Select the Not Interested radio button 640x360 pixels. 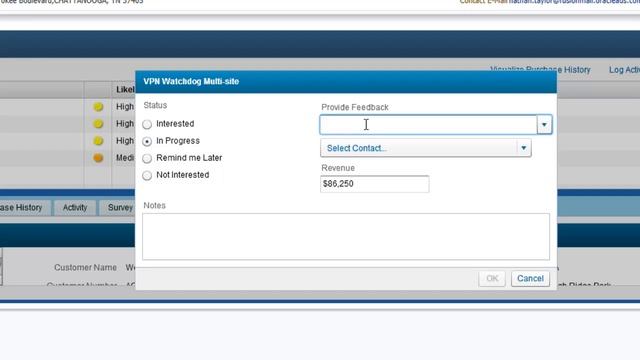point(147,176)
